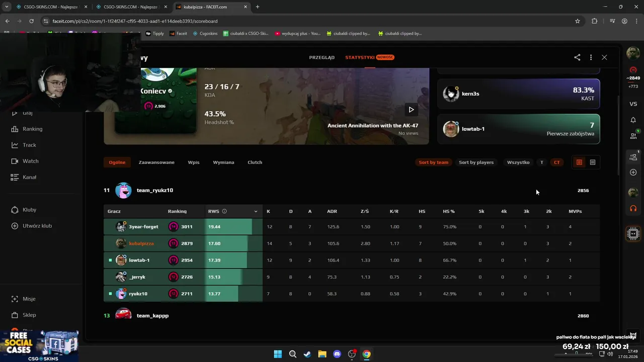The image size is (644, 362).
Task: Open the Chrome tab search dropdown
Action: tap(7, 7)
